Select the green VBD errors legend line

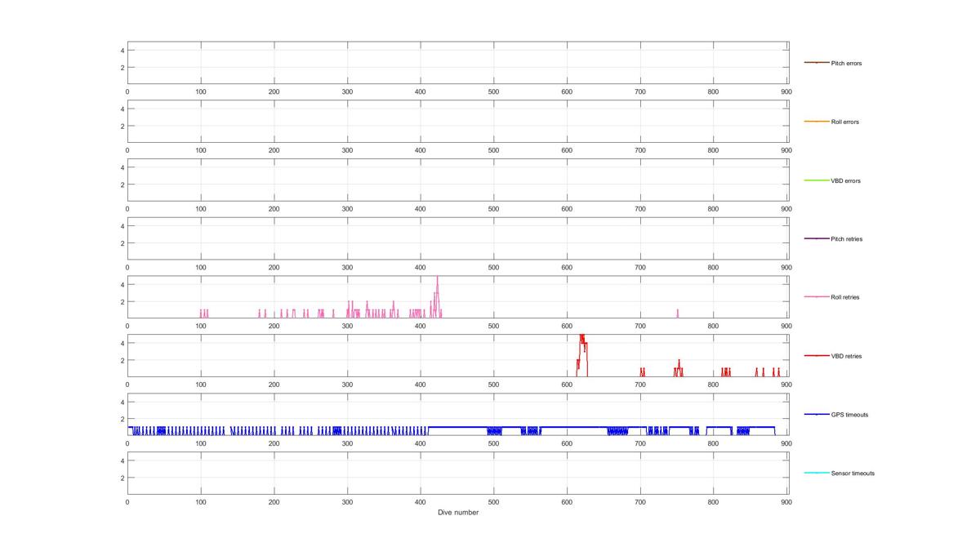click(817, 180)
